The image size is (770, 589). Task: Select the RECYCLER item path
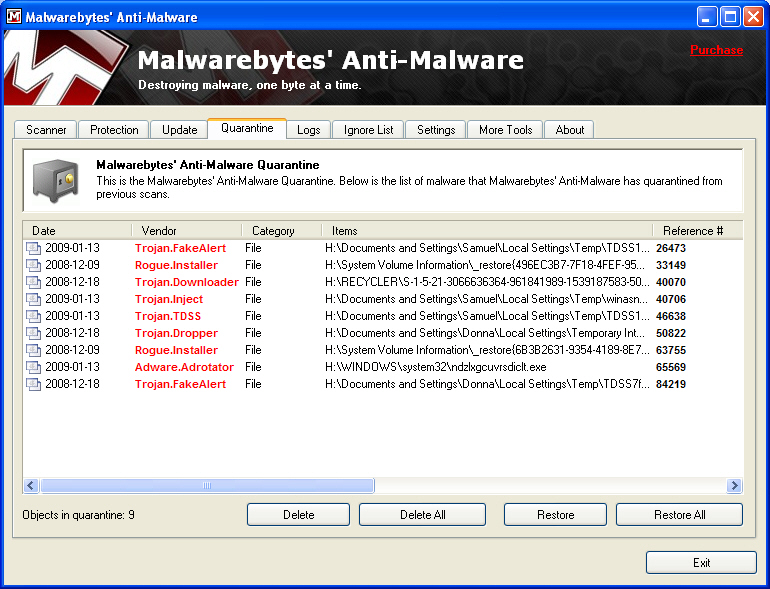pyautogui.click(x=487, y=282)
